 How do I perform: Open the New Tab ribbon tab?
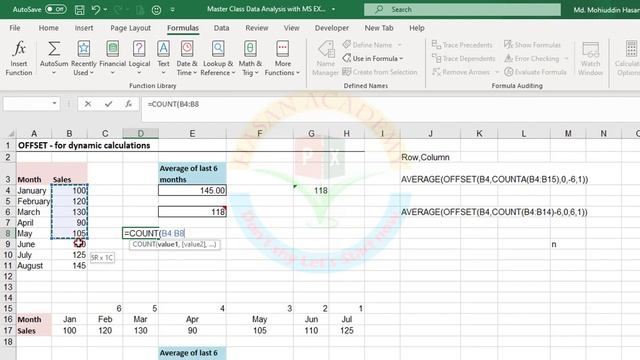tap(379, 28)
